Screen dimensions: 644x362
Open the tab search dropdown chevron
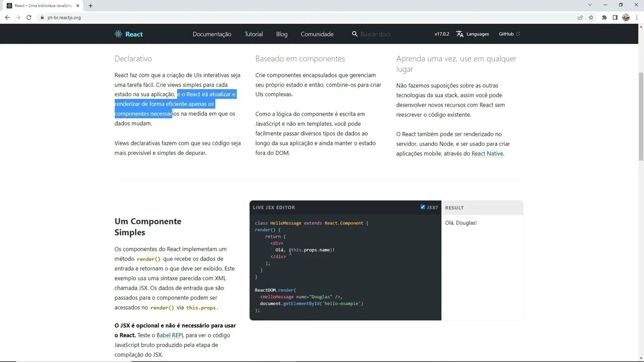coord(590,5)
